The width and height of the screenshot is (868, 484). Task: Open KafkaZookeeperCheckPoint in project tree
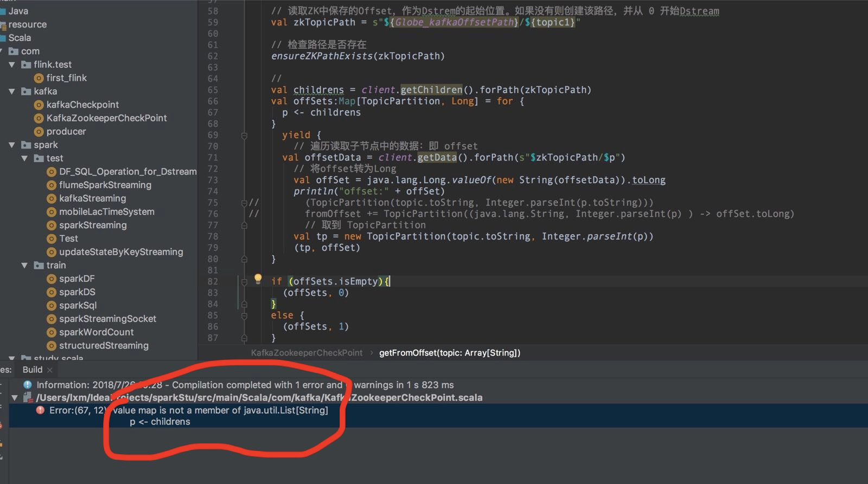point(106,118)
